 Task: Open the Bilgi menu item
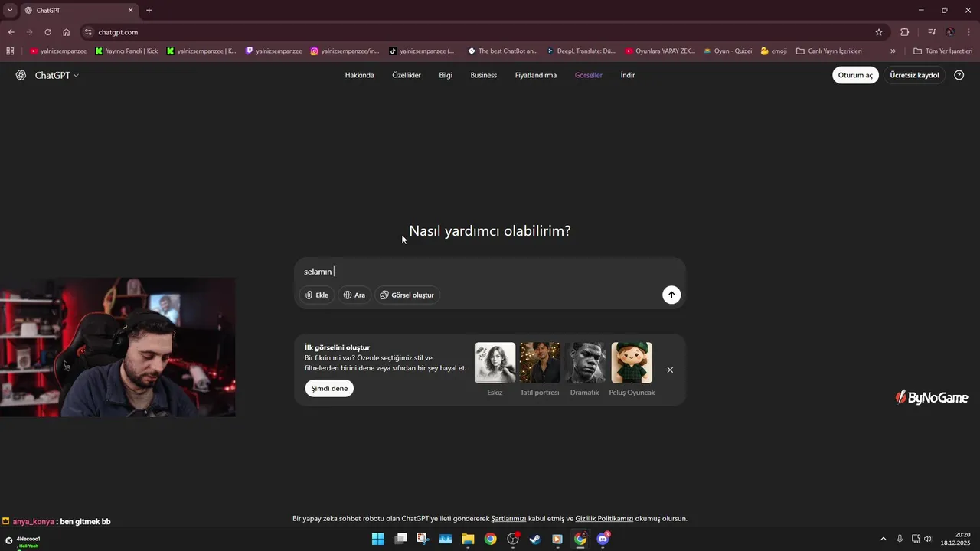pos(446,75)
